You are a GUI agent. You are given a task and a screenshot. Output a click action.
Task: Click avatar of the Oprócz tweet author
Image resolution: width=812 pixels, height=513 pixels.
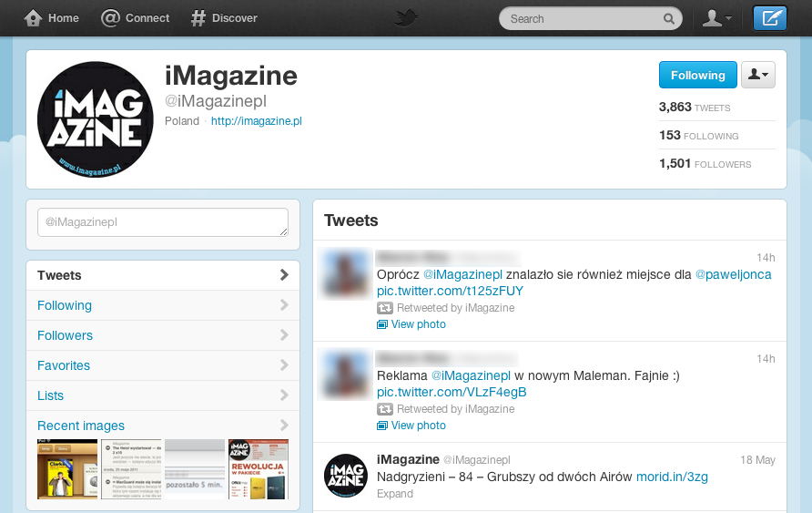pos(345,274)
